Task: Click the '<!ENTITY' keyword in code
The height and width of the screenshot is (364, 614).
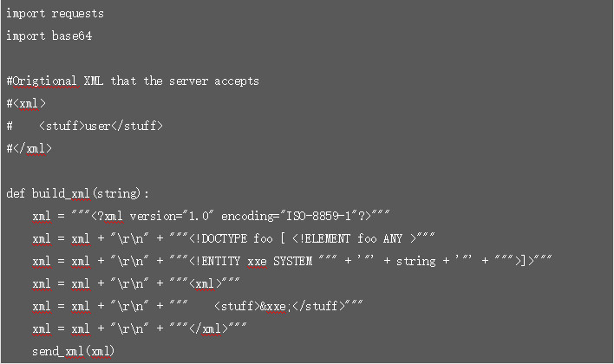Action: click(217, 261)
